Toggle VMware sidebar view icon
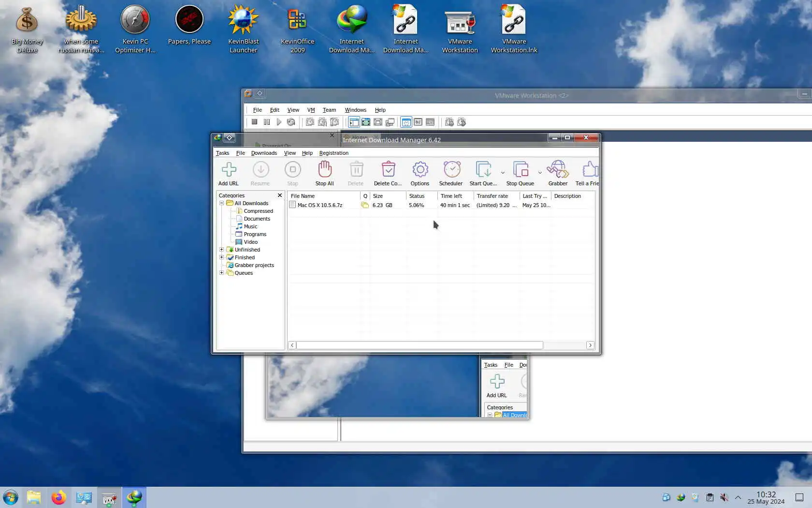 coord(354,122)
